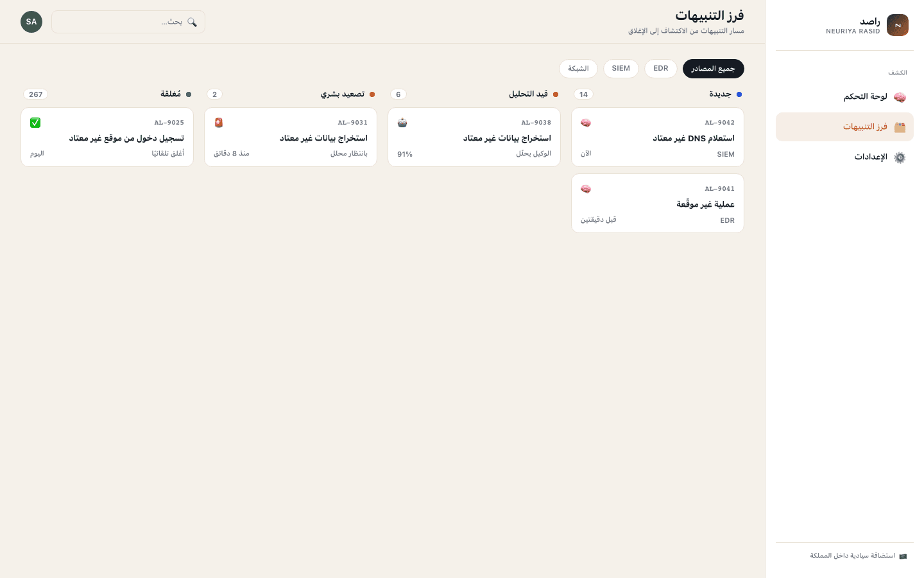Open the عملية غير موقّعة alert card

click(x=658, y=204)
